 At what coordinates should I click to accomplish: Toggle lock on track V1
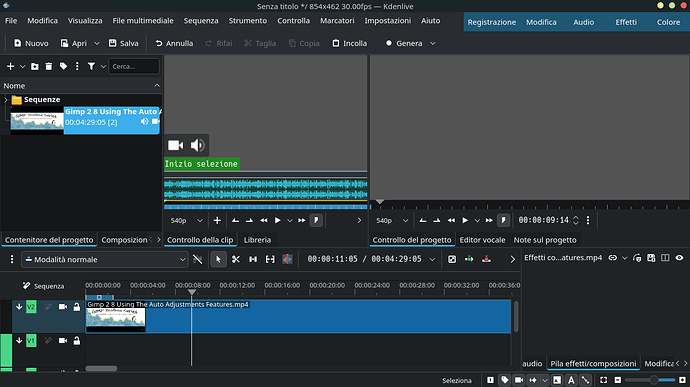[x=77, y=341]
